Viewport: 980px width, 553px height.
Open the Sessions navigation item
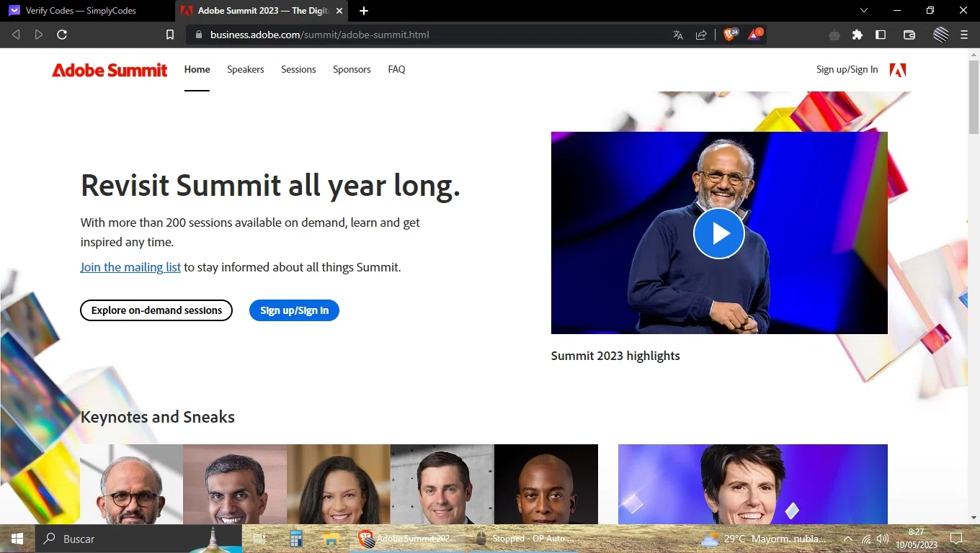(x=298, y=69)
